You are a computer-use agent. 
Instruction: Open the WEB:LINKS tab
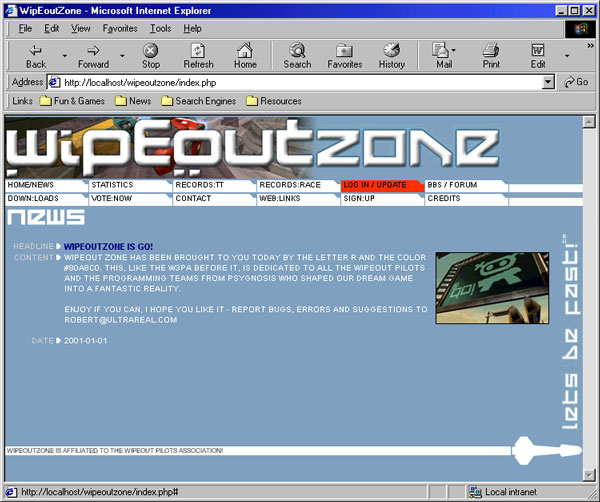coord(298,199)
